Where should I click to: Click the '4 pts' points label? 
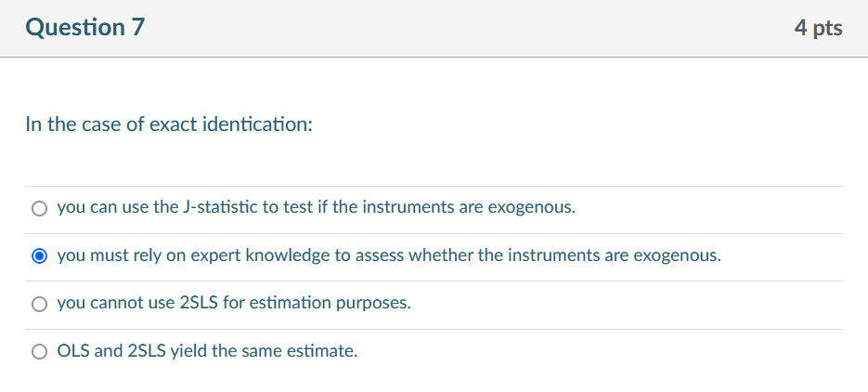[818, 28]
